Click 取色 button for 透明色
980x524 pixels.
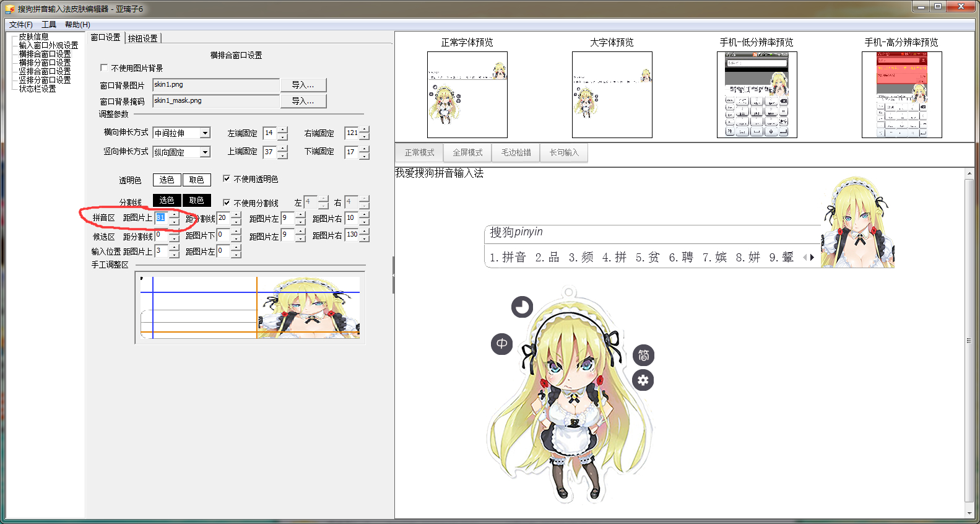(197, 180)
